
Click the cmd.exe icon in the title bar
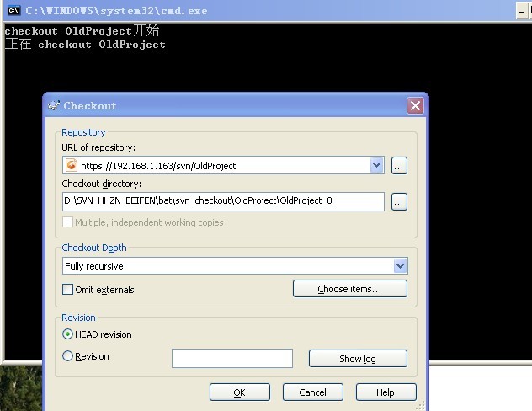tap(13, 10)
